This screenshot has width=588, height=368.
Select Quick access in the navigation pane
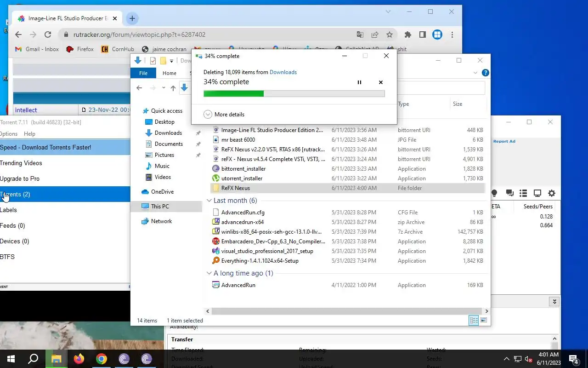click(162, 111)
